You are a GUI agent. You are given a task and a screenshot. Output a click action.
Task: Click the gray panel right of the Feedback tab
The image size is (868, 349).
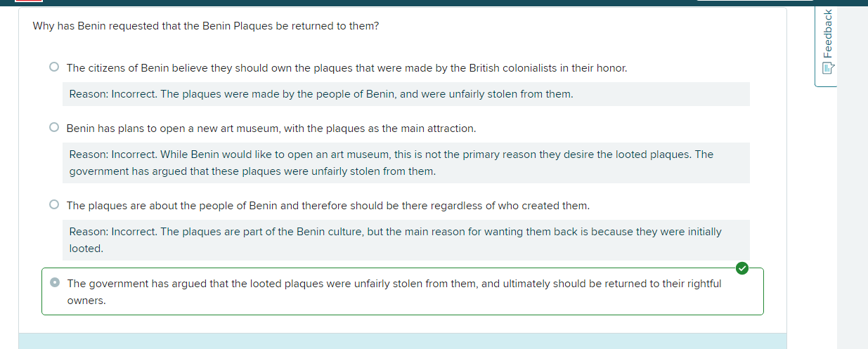point(852,176)
